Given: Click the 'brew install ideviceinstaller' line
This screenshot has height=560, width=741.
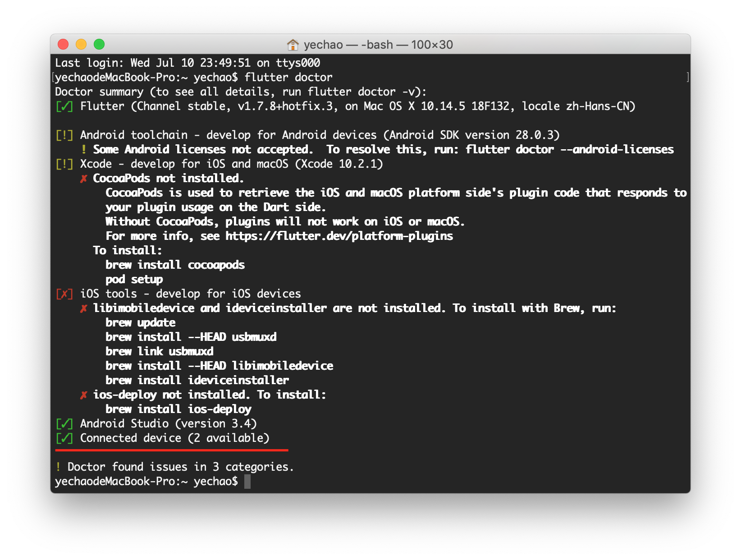Looking at the screenshot, I should point(197,381).
